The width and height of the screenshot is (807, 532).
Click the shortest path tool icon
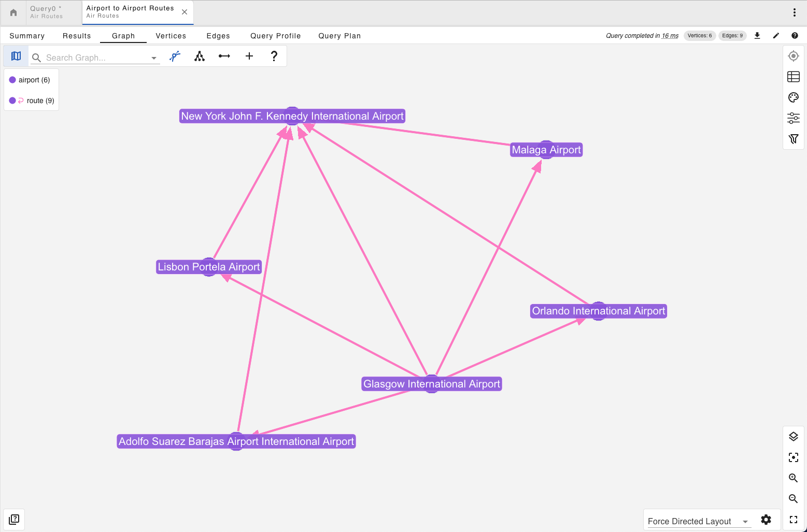[x=175, y=56]
